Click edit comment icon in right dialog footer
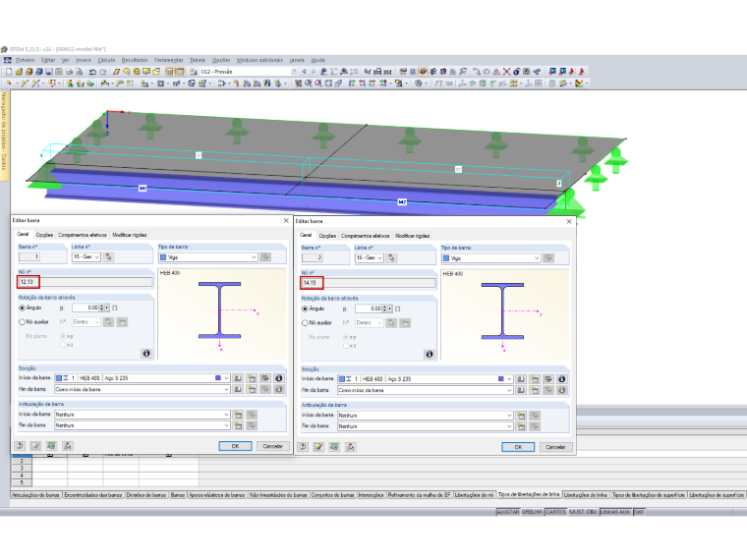The height and width of the screenshot is (560, 747). [x=318, y=447]
